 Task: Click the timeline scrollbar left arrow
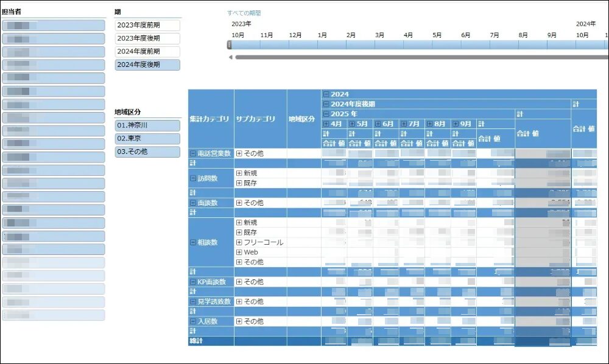(x=230, y=57)
